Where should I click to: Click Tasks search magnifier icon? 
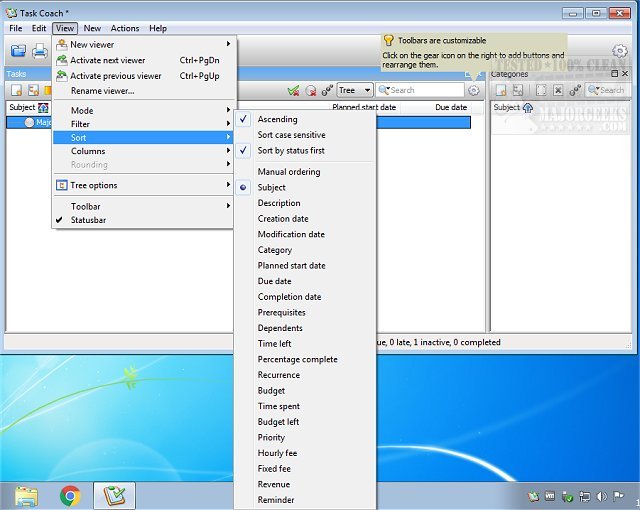(x=384, y=90)
